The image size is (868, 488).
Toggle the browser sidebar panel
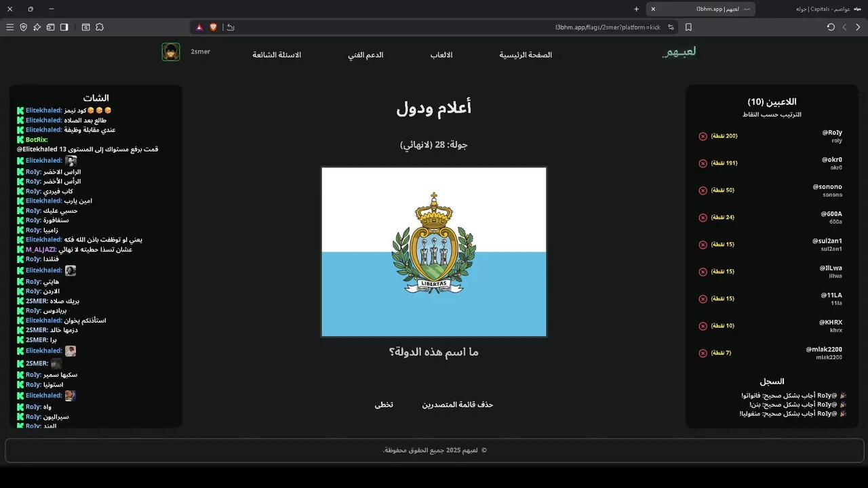click(64, 27)
